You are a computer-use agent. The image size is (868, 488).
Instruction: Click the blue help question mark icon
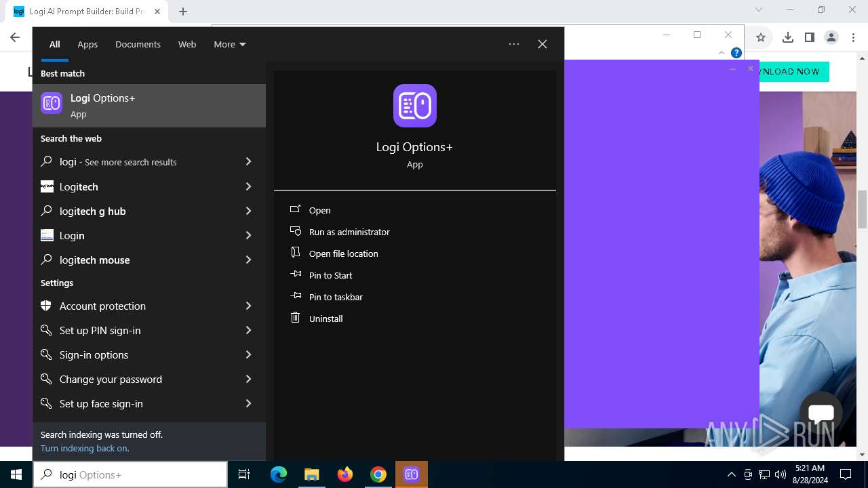click(x=736, y=53)
